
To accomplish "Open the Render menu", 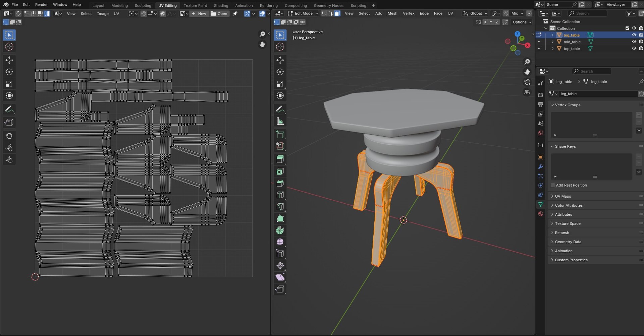I will (41, 5).
